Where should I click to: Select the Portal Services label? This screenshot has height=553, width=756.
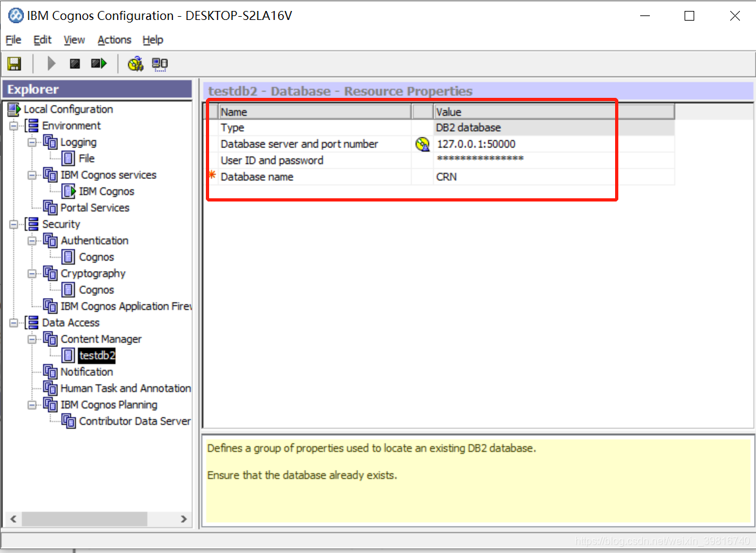95,208
